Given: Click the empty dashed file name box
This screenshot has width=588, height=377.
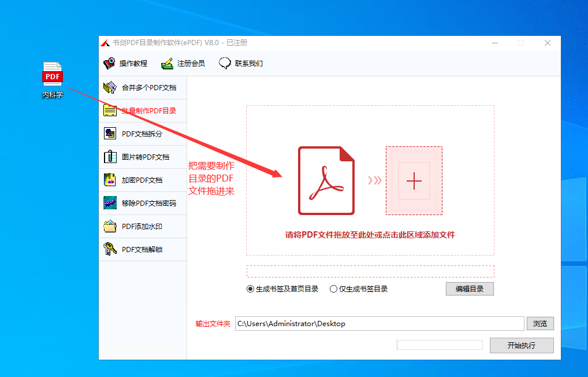Looking at the screenshot, I should [370, 272].
